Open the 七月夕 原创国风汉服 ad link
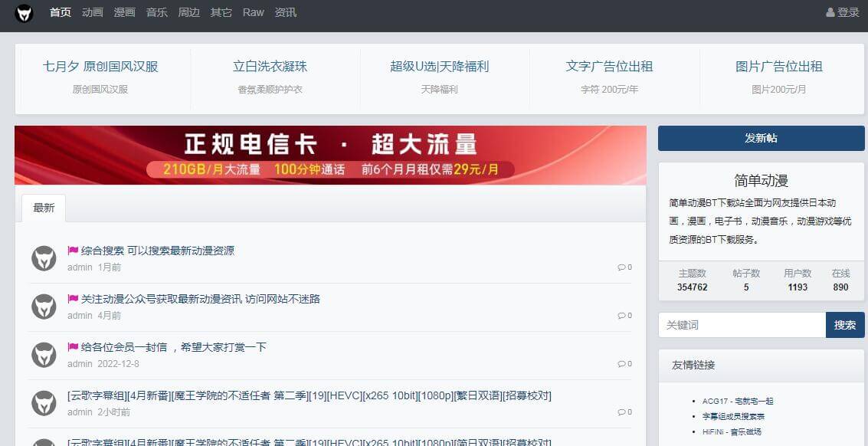The width and height of the screenshot is (868, 446). pos(100,67)
